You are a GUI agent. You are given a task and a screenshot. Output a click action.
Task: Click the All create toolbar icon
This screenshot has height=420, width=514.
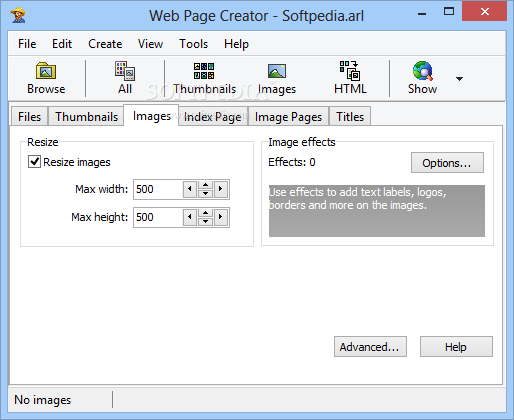click(125, 71)
